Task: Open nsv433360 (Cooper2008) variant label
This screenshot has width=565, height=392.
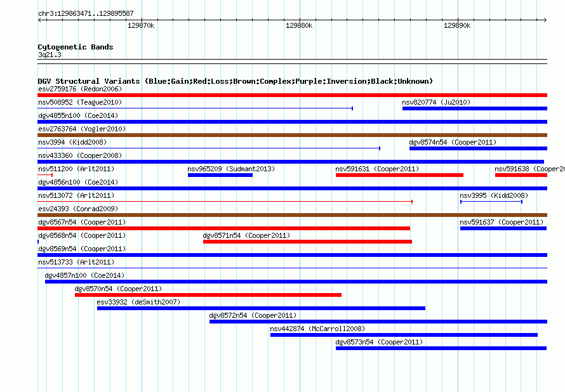Action: coord(80,155)
